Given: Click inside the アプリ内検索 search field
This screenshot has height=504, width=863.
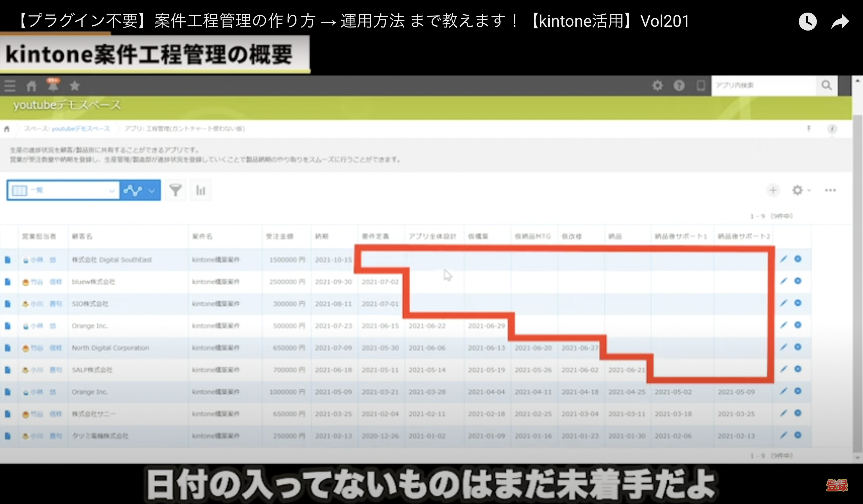Looking at the screenshot, I should (x=764, y=85).
